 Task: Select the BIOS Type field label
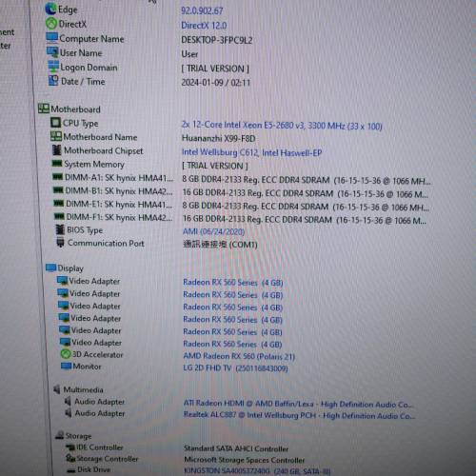pyautogui.click(x=85, y=230)
